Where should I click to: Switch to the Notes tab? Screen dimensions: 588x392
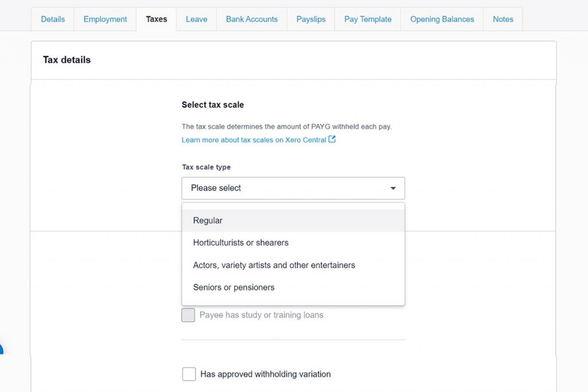click(502, 19)
